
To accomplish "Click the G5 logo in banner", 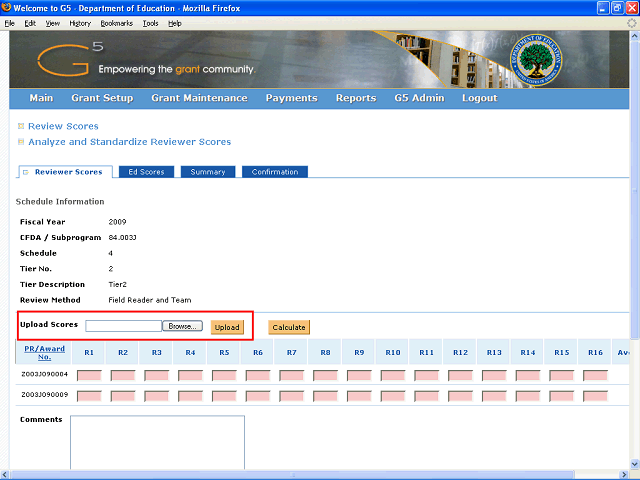I will 70,60.
